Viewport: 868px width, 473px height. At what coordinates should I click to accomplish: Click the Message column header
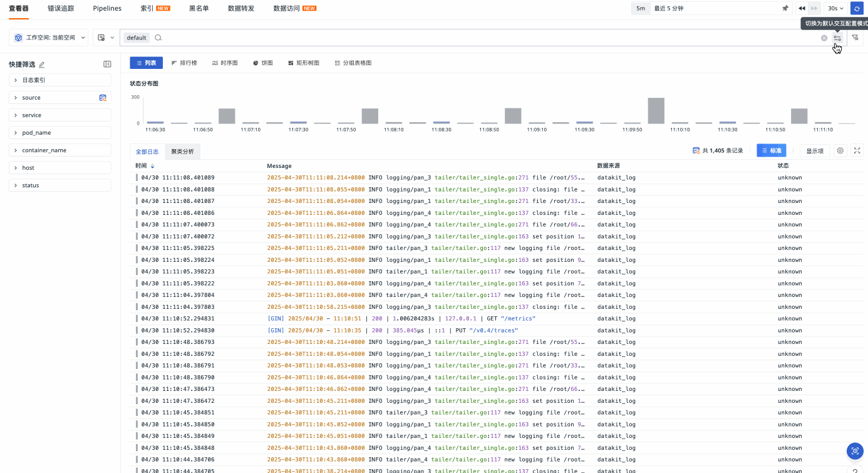click(x=279, y=166)
